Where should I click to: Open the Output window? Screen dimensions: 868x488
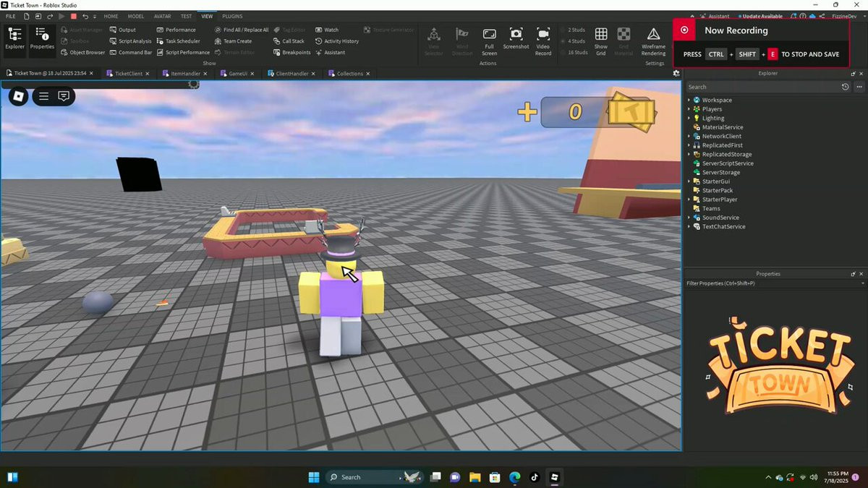point(122,30)
